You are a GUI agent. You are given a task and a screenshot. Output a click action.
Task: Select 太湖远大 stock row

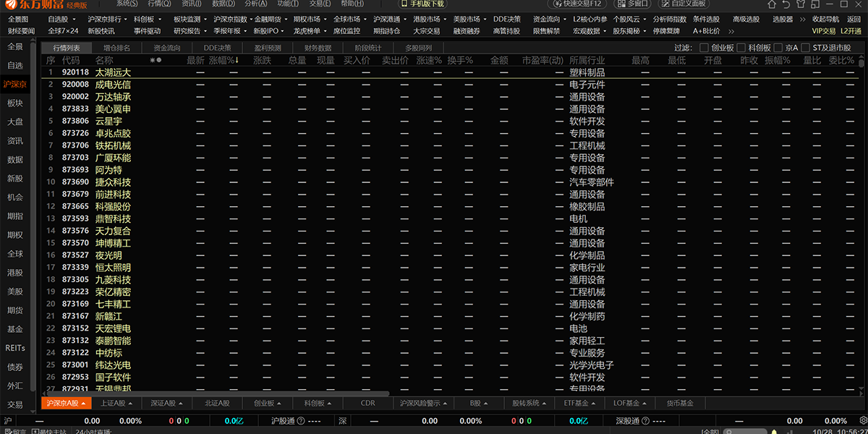tap(113, 72)
